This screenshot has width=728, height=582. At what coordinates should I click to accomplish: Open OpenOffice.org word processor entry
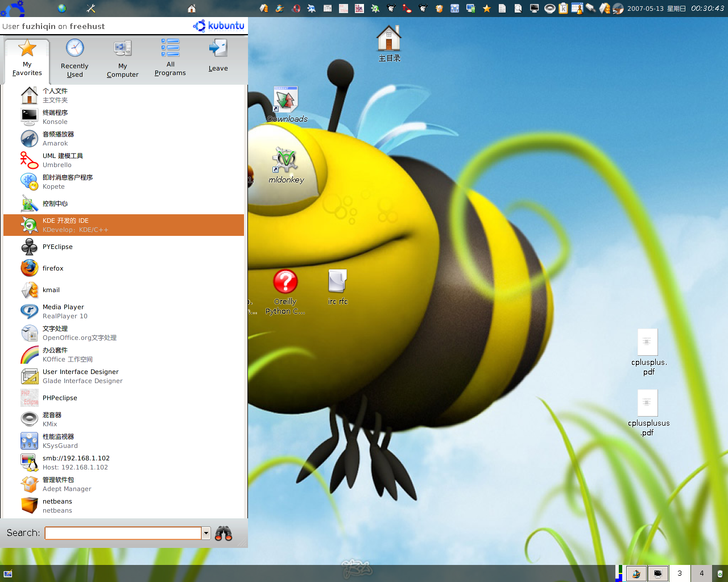124,333
